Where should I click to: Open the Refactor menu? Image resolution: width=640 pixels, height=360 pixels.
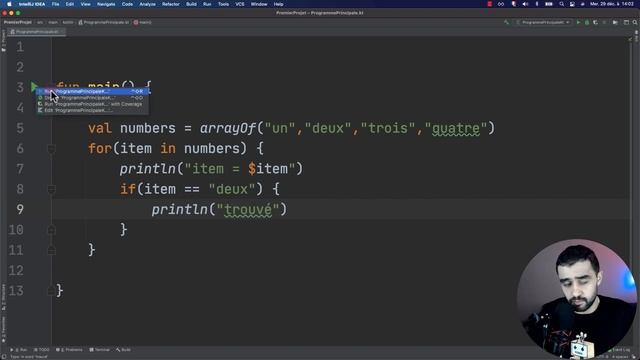click(x=171, y=4)
